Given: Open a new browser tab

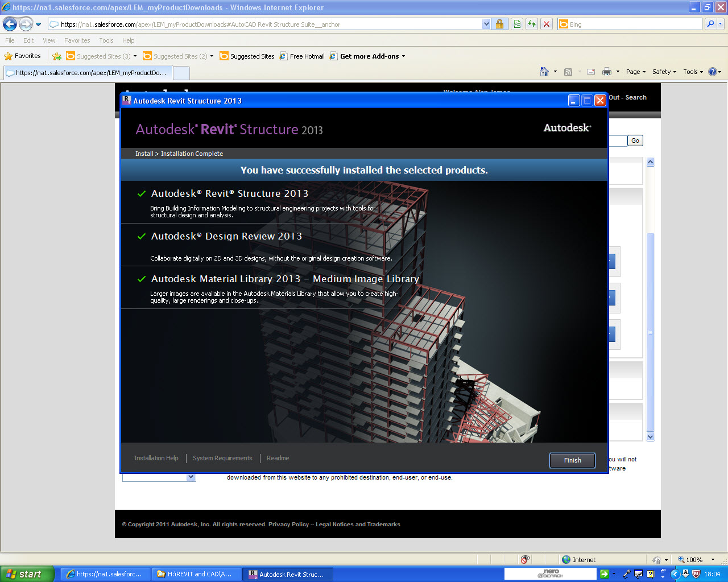Looking at the screenshot, I should [x=181, y=73].
